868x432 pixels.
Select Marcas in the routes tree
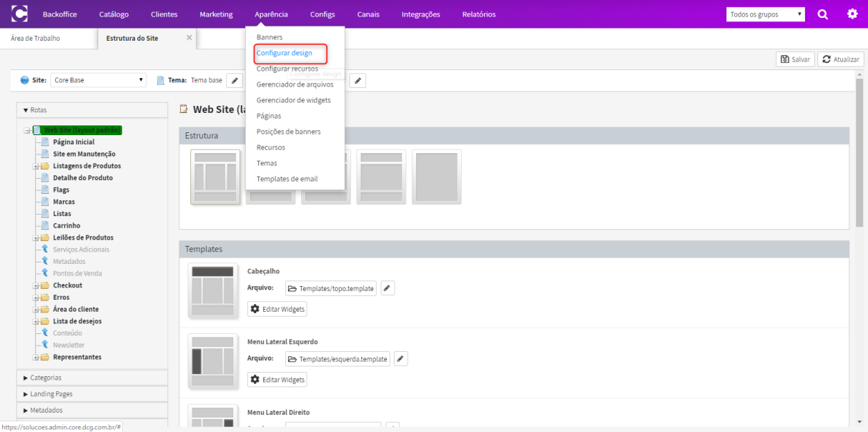(63, 202)
